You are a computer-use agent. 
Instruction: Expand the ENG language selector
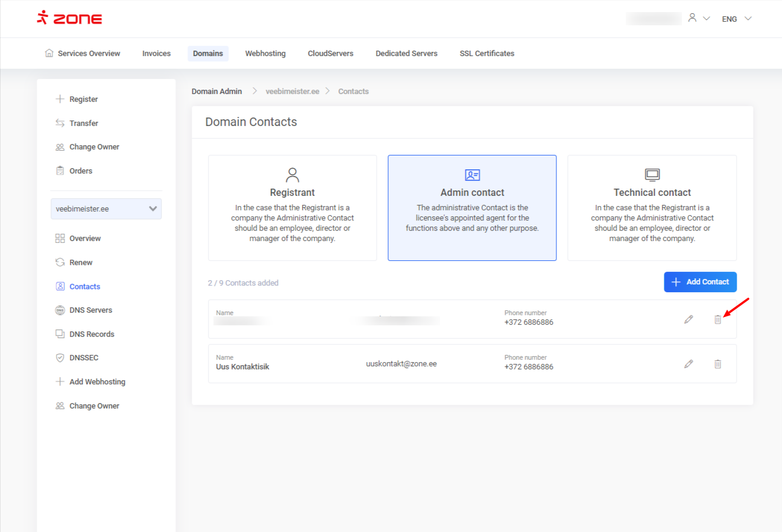[736, 19]
